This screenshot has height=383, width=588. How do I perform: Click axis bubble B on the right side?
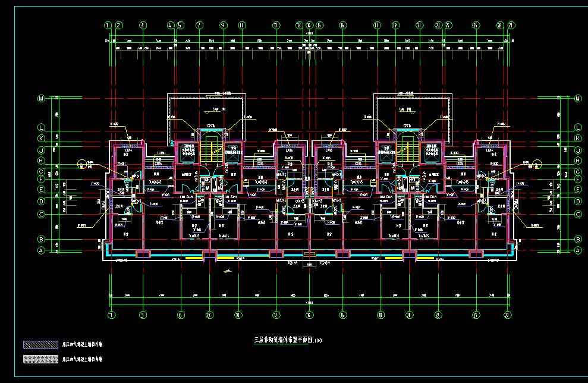[578, 239]
